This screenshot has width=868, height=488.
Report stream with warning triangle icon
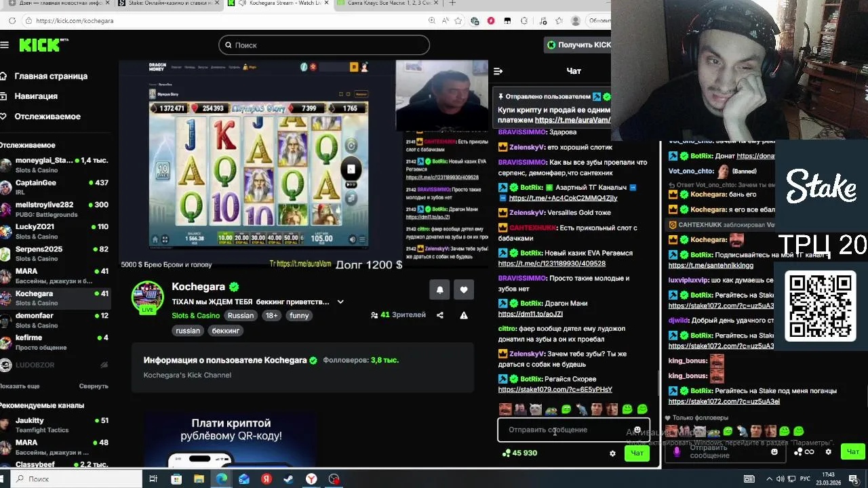point(464,315)
